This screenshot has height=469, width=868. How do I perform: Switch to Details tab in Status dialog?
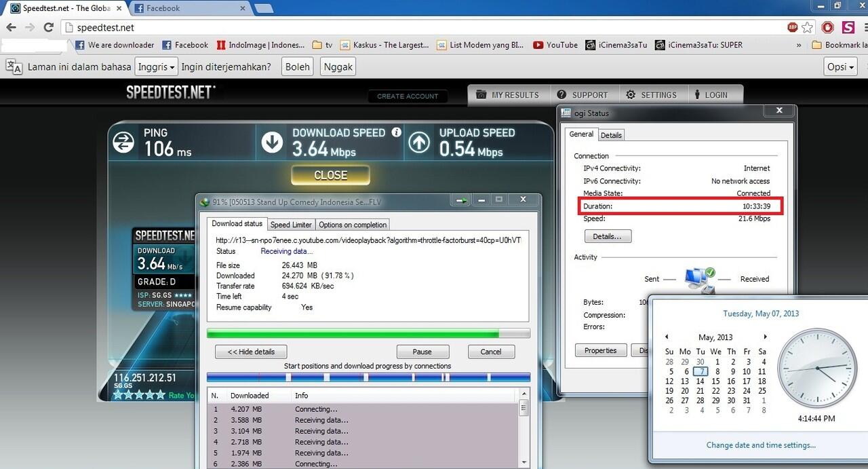point(611,135)
